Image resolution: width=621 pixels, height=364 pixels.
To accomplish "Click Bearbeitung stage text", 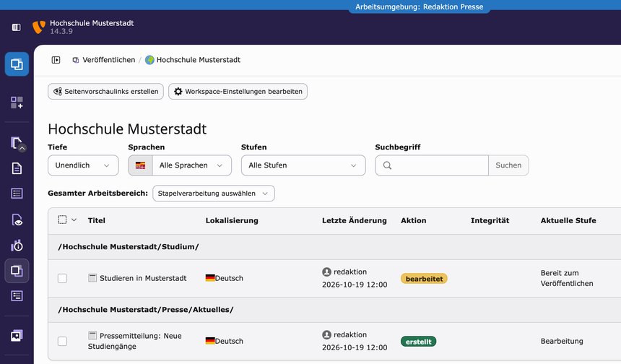I will coord(562,341).
